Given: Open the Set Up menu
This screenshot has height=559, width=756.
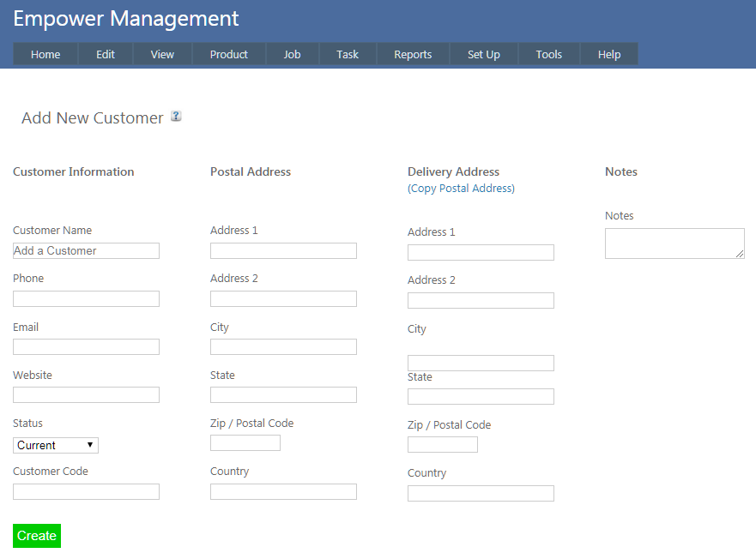Looking at the screenshot, I should coord(483,54).
